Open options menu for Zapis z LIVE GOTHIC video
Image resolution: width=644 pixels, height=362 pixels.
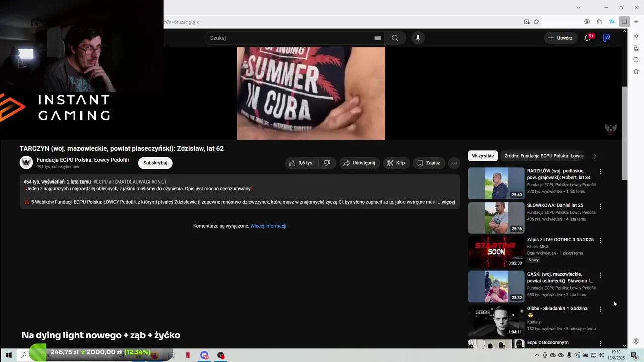(600, 240)
